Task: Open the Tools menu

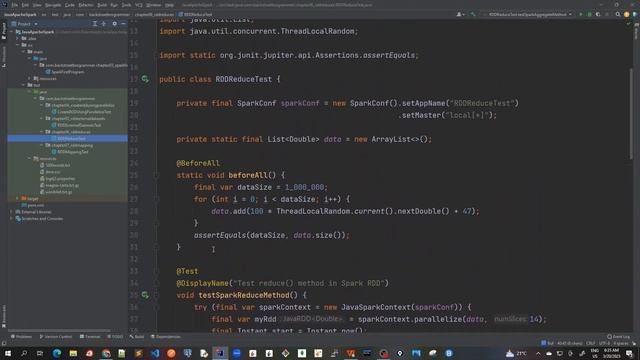Action: [126, 5]
